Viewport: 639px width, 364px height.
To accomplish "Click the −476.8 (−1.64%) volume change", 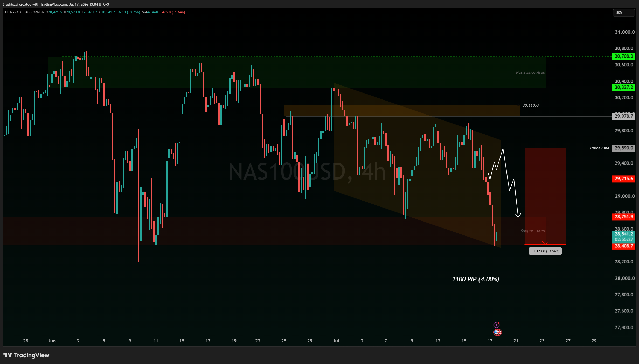I will (x=173, y=12).
